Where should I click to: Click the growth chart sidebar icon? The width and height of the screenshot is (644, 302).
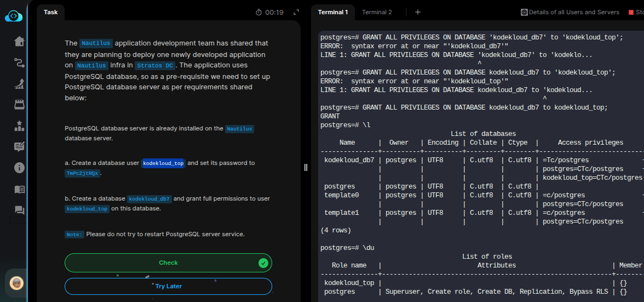click(x=19, y=84)
